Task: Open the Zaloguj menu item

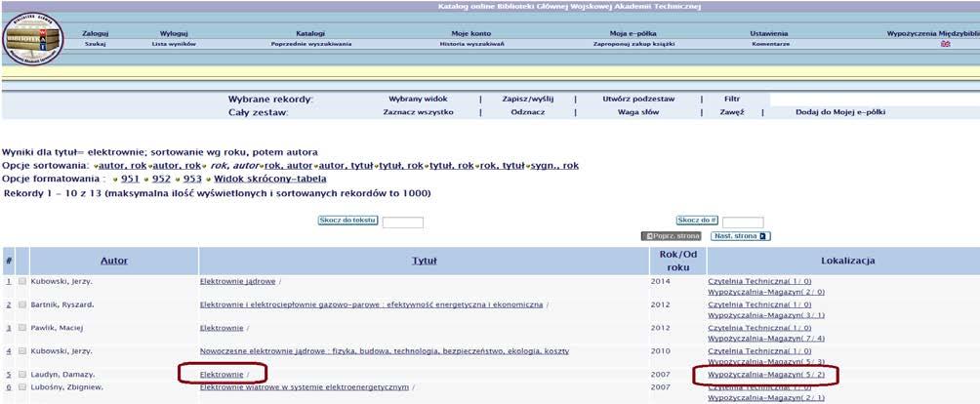Action: pyautogui.click(x=96, y=34)
